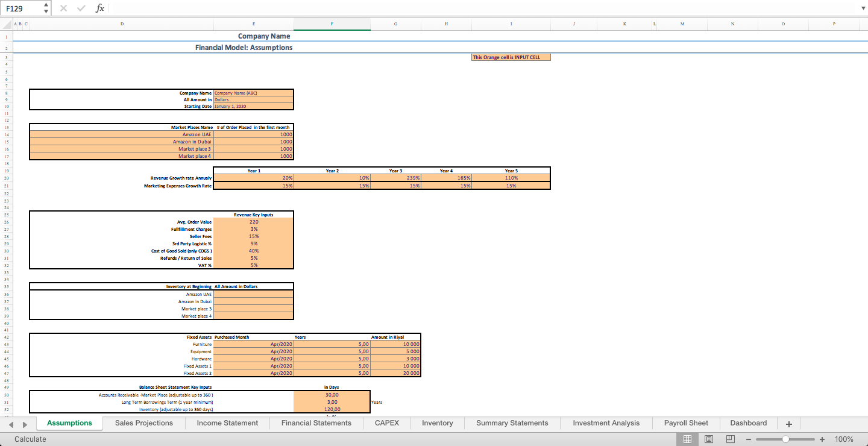
Task: Click the Year 3 revenue growth 239% cell
Action: (x=395, y=178)
